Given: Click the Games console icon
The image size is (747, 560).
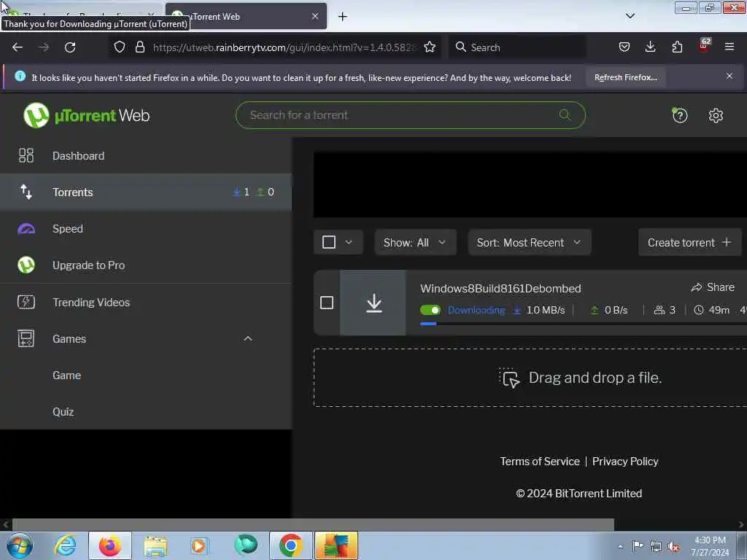Looking at the screenshot, I should [26, 338].
